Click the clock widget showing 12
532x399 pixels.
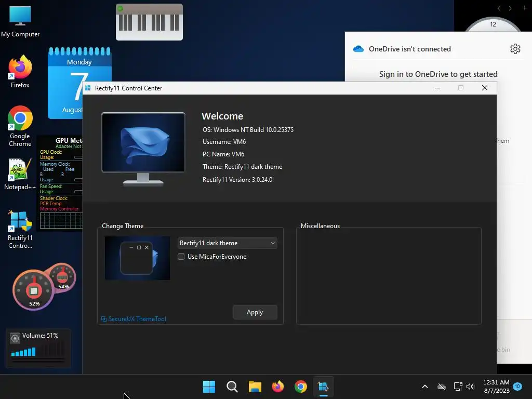(493, 24)
